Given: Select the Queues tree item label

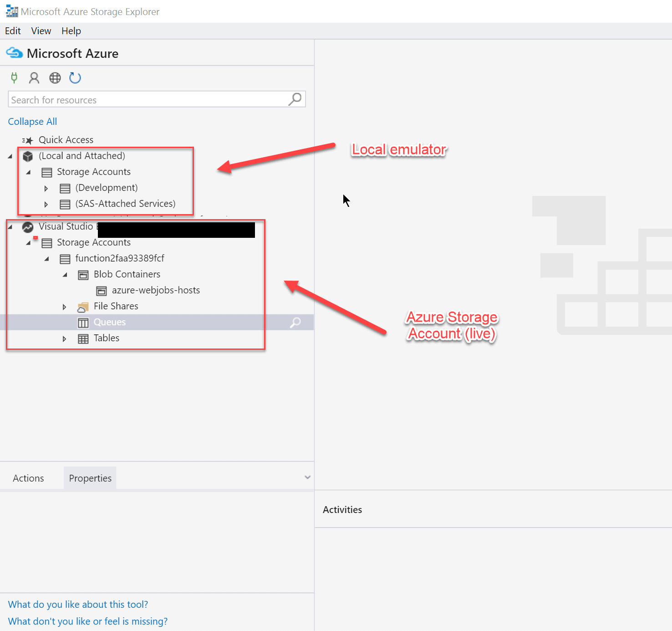Looking at the screenshot, I should point(110,322).
